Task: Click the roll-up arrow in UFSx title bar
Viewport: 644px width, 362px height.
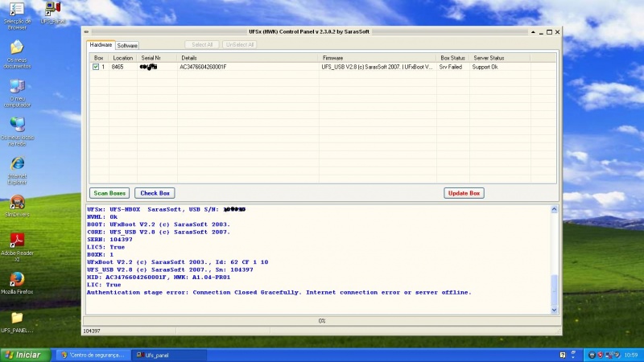Action: [533, 31]
